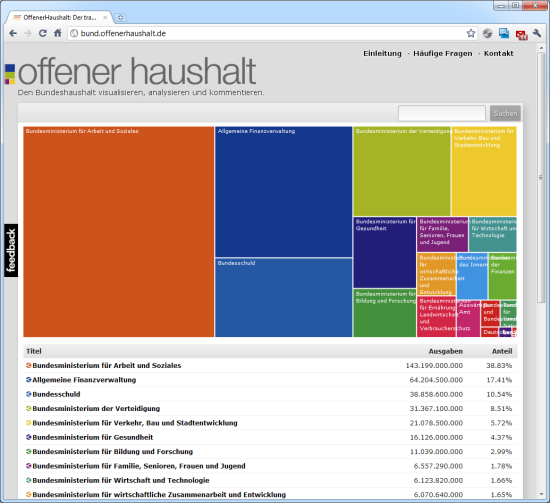The image size is (550, 503).
Task: Go back with the browser back arrow
Action: click(13, 33)
